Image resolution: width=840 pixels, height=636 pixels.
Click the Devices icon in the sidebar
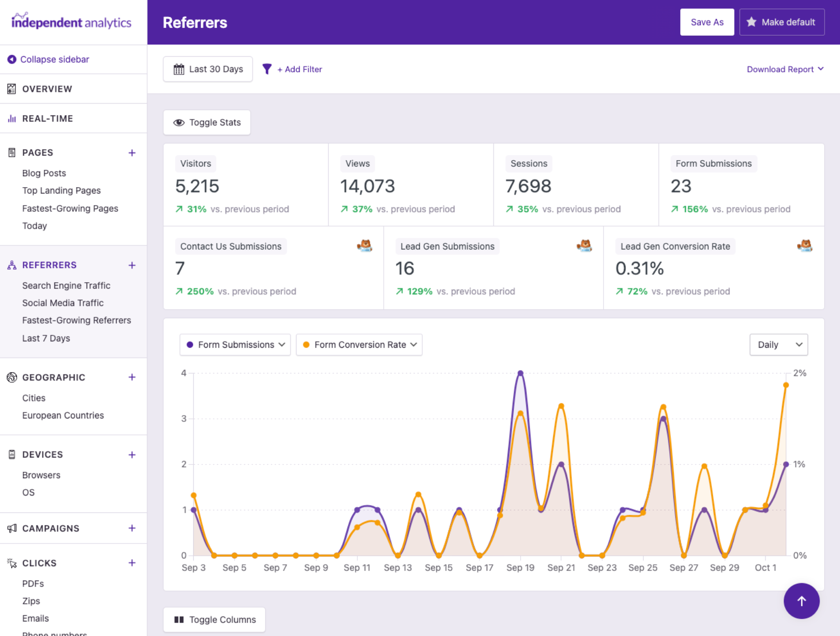(x=11, y=454)
